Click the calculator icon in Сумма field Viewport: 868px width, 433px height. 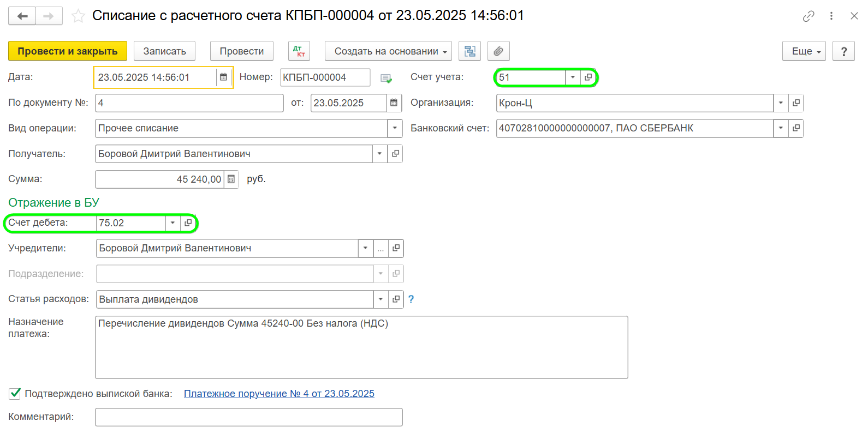231,179
